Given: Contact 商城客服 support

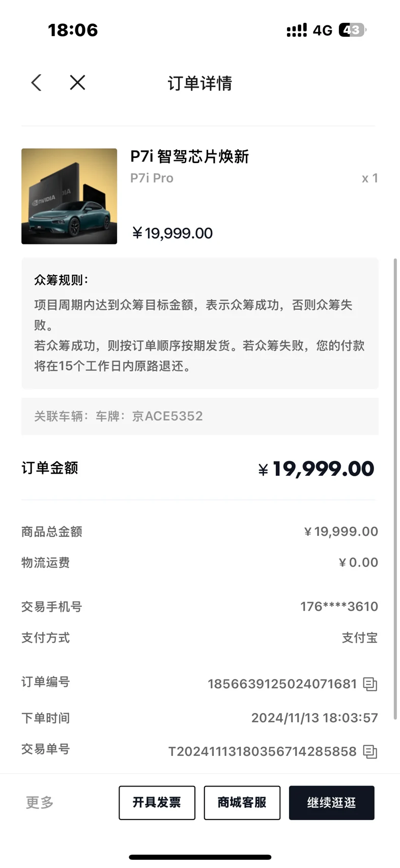Looking at the screenshot, I should pyautogui.click(x=242, y=803).
